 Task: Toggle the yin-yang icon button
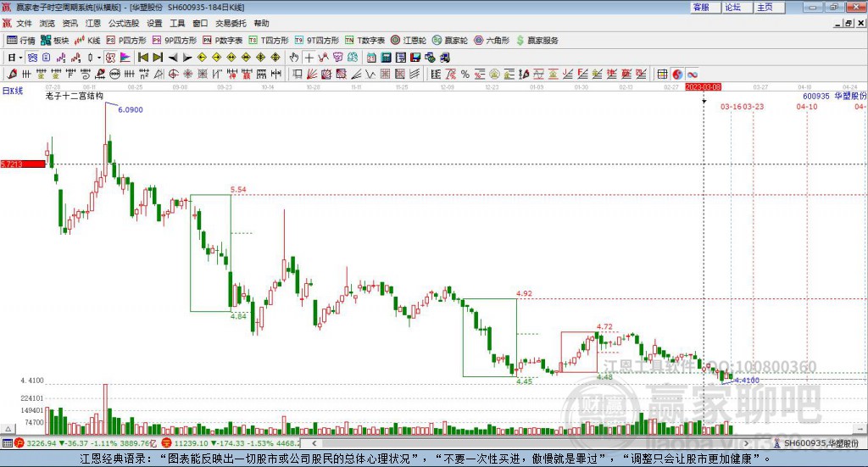[x=677, y=74]
